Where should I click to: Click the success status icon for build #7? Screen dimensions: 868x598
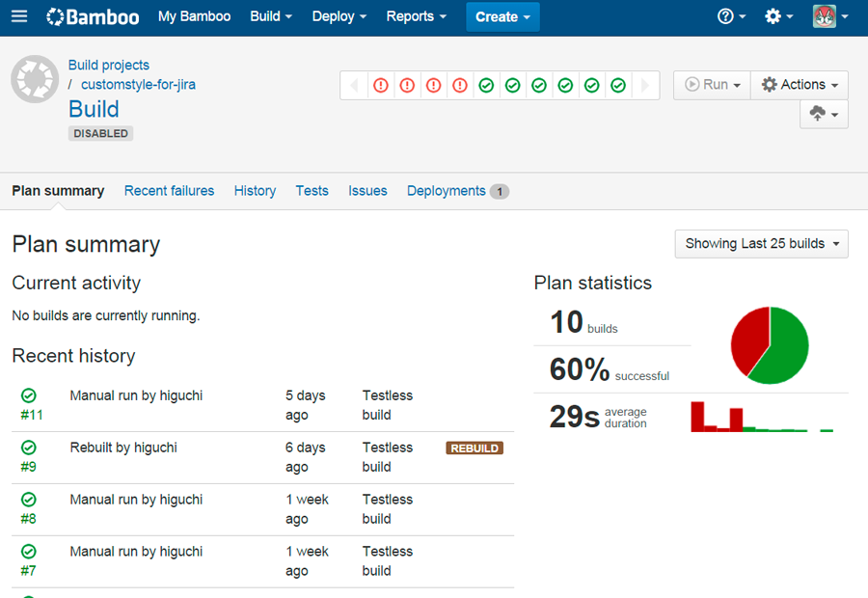[29, 552]
